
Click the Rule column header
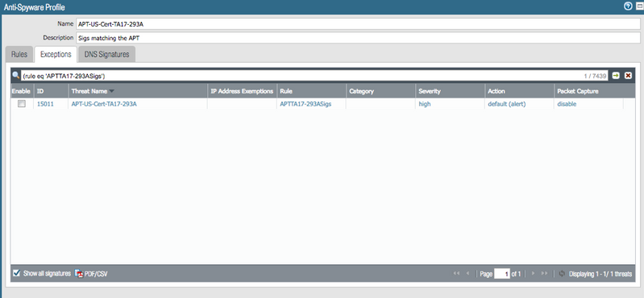311,91
